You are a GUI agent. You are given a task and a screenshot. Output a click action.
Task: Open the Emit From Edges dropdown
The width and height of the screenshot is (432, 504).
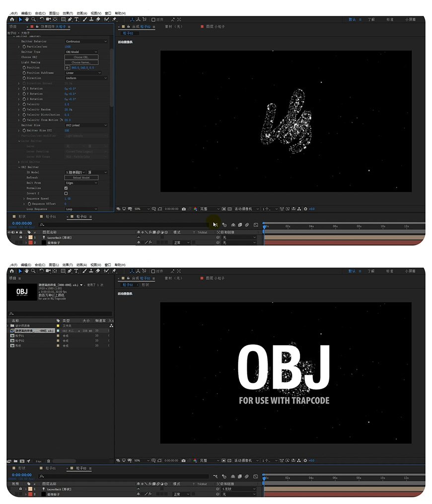click(x=81, y=183)
